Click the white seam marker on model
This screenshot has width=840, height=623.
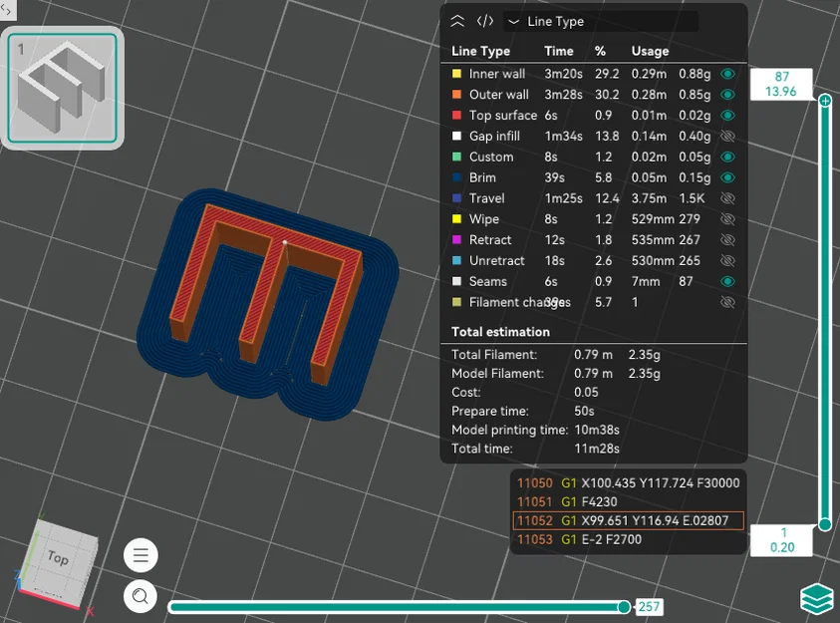284,242
